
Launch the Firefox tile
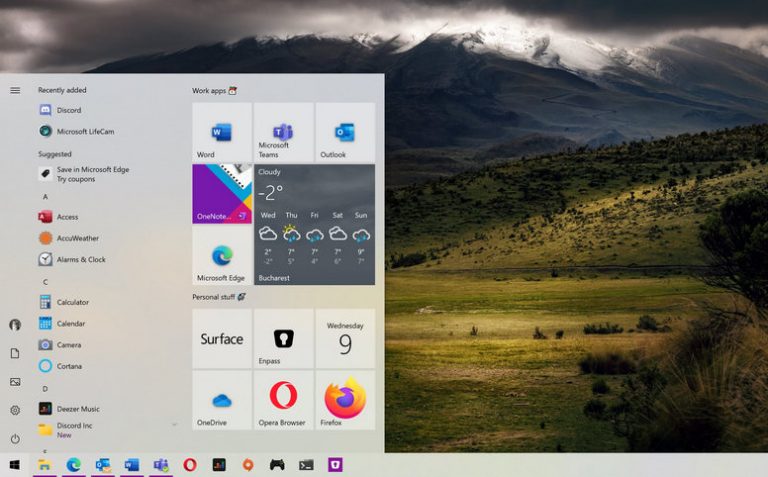point(345,399)
